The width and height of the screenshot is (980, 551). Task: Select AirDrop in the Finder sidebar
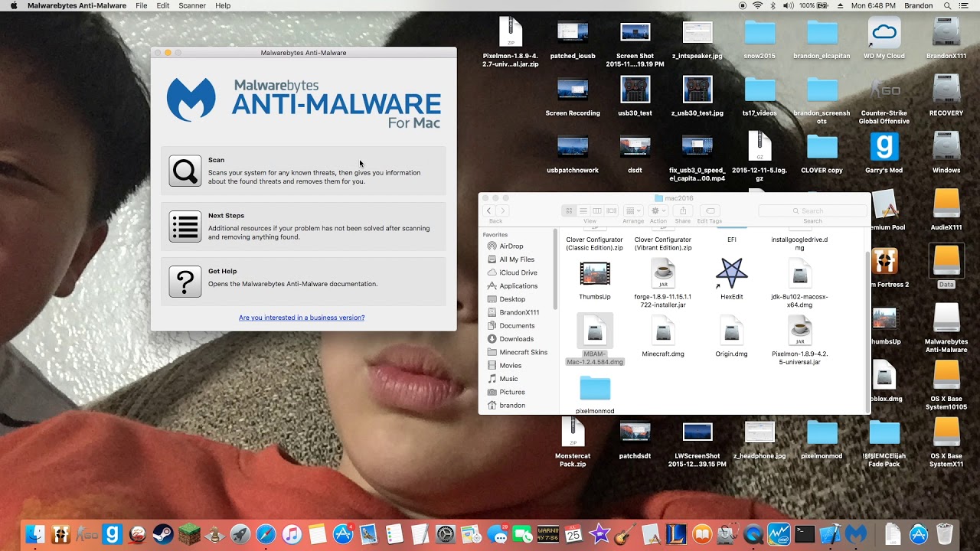pyautogui.click(x=511, y=246)
